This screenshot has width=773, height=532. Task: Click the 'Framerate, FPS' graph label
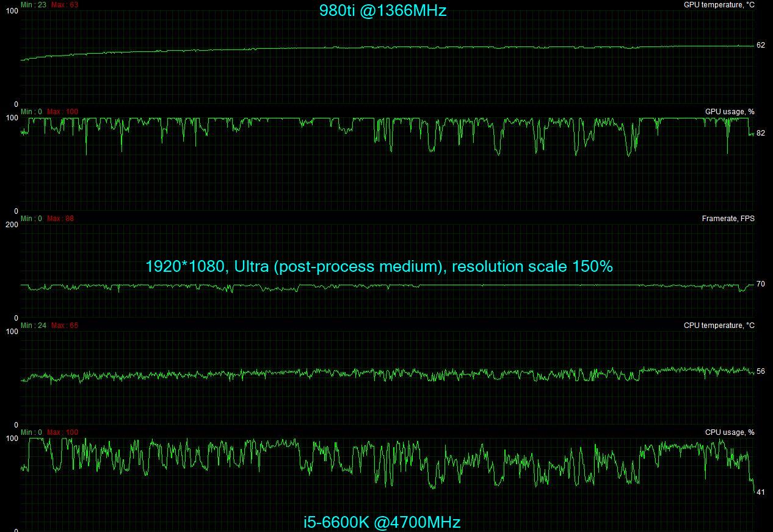(728, 219)
